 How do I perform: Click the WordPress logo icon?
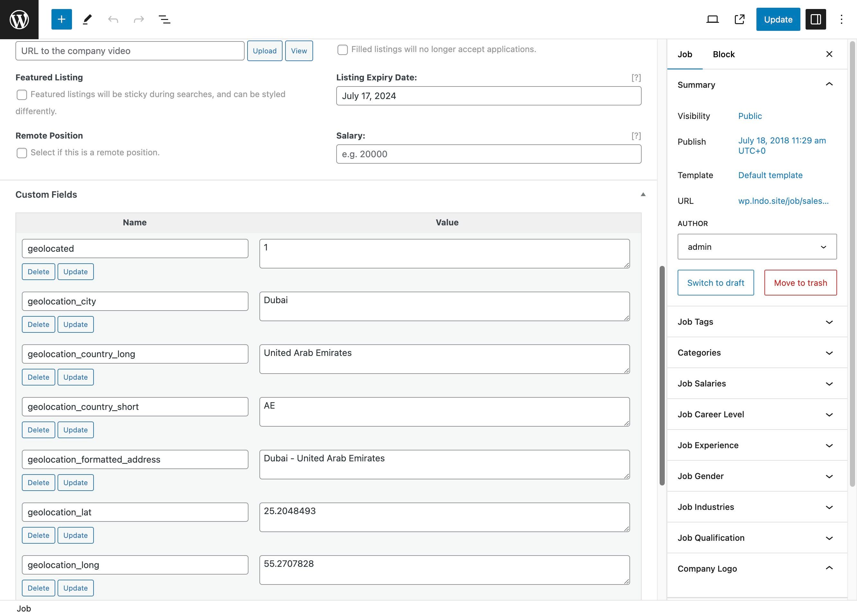[19, 19]
